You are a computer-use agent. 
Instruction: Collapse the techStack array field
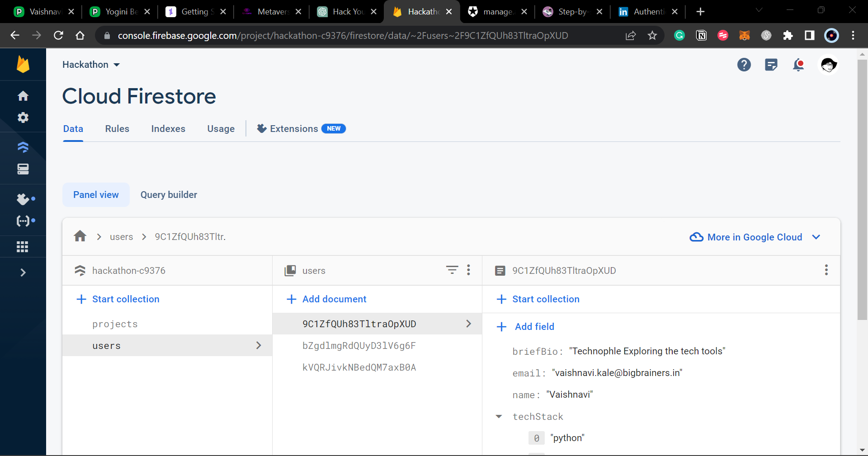coord(499,417)
